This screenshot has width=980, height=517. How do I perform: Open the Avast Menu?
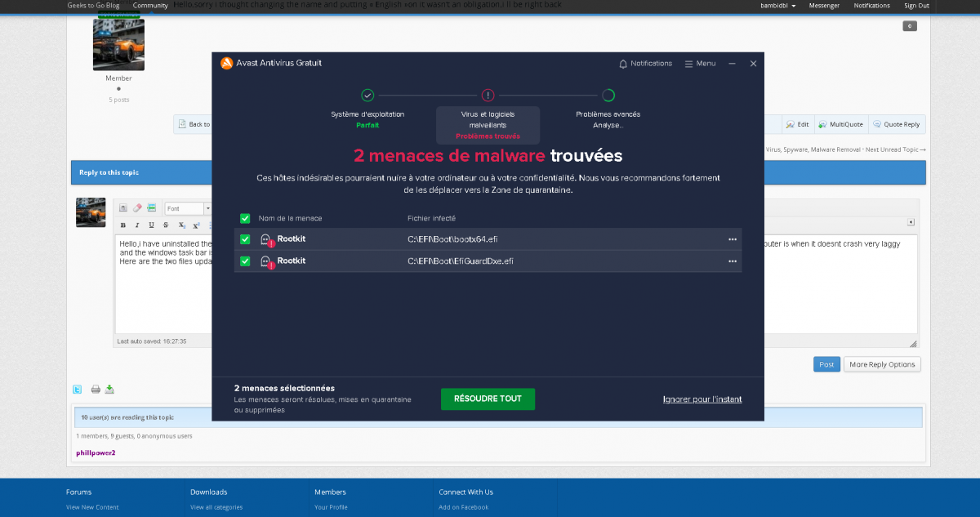700,64
